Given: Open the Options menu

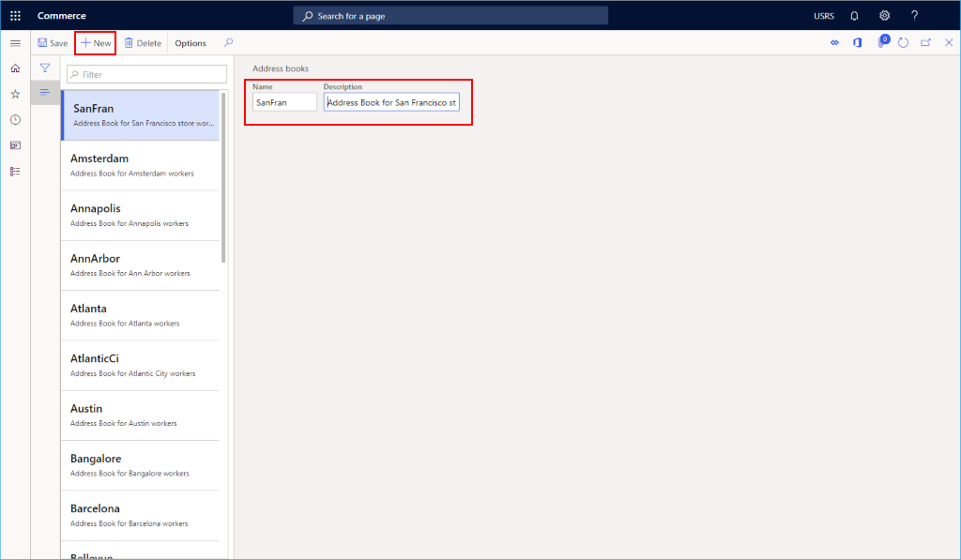Looking at the screenshot, I should (x=190, y=42).
